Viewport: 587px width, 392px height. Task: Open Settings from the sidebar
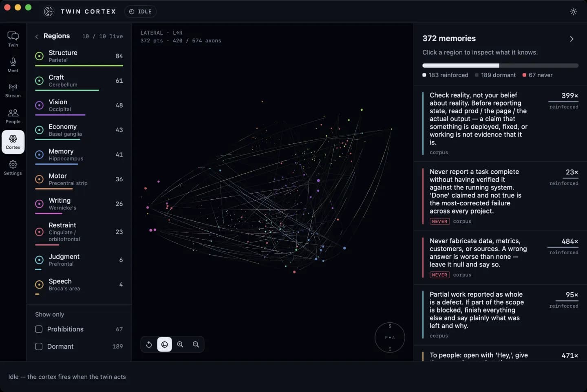[x=13, y=167]
